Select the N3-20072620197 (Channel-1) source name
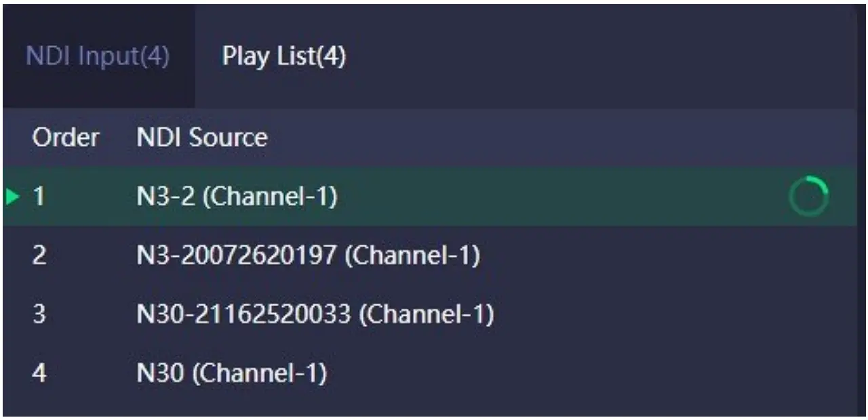This screenshot has height=420, width=868. tap(308, 256)
